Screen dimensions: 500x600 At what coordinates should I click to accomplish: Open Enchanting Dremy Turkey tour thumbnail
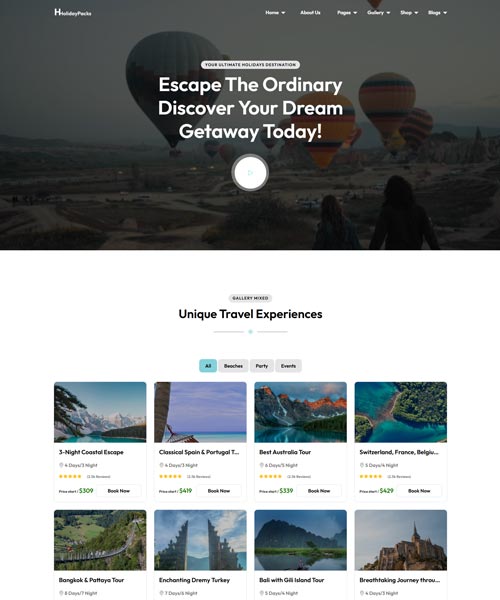(200, 540)
